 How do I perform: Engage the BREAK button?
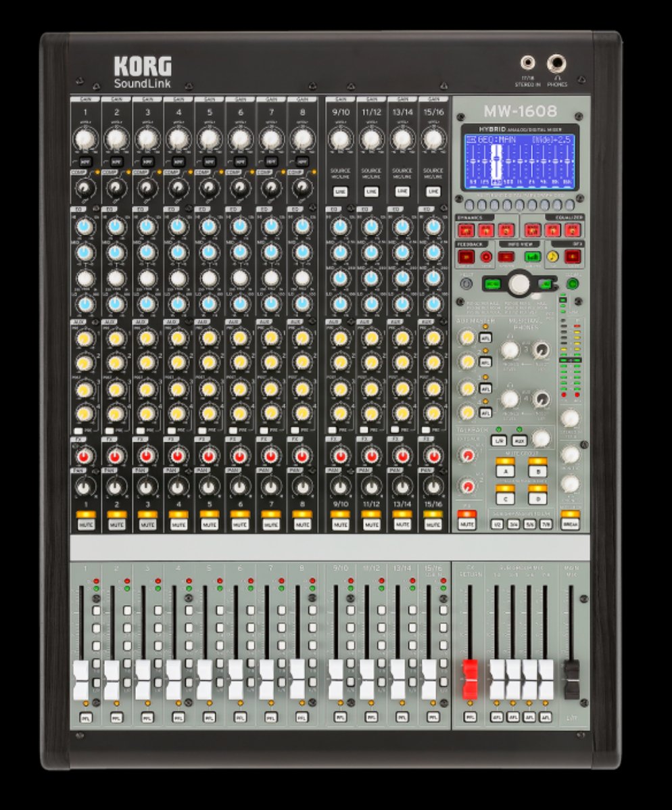tap(570, 524)
